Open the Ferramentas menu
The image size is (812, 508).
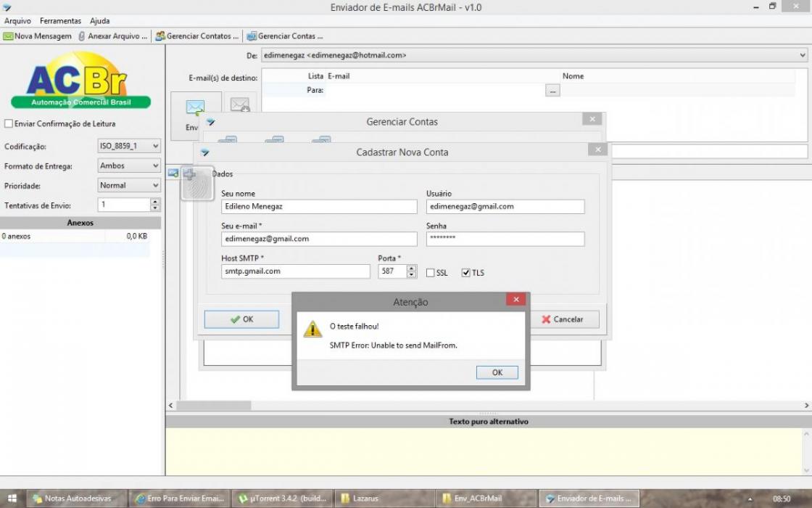(61, 21)
